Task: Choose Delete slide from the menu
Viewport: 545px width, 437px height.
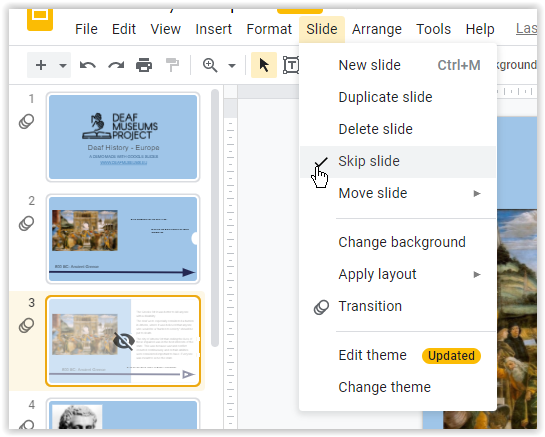Action: pos(398,129)
